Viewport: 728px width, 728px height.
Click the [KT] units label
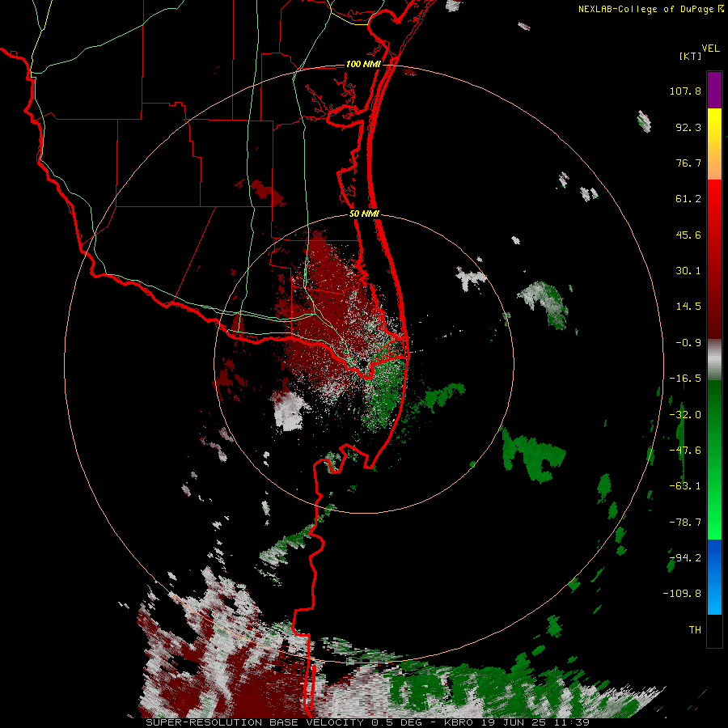(690, 56)
